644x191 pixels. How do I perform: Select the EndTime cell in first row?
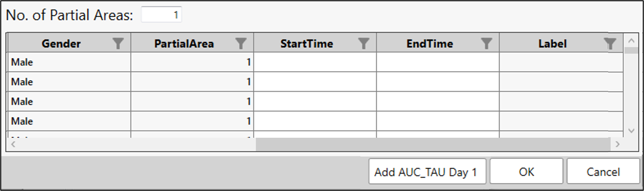tap(438, 62)
